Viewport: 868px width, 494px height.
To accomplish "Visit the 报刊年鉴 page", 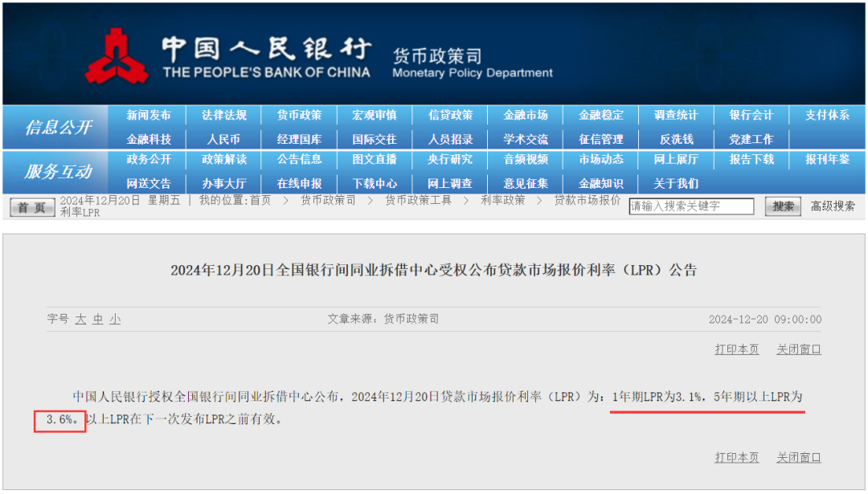I will point(827,159).
